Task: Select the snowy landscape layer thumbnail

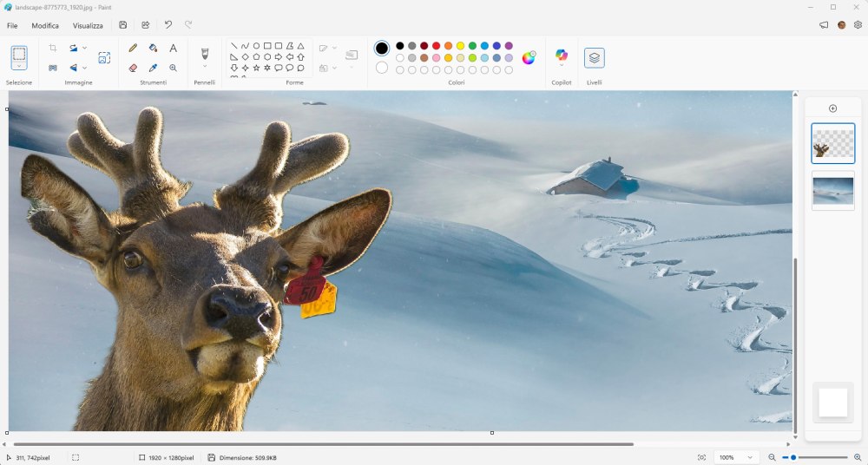Action: tap(833, 191)
